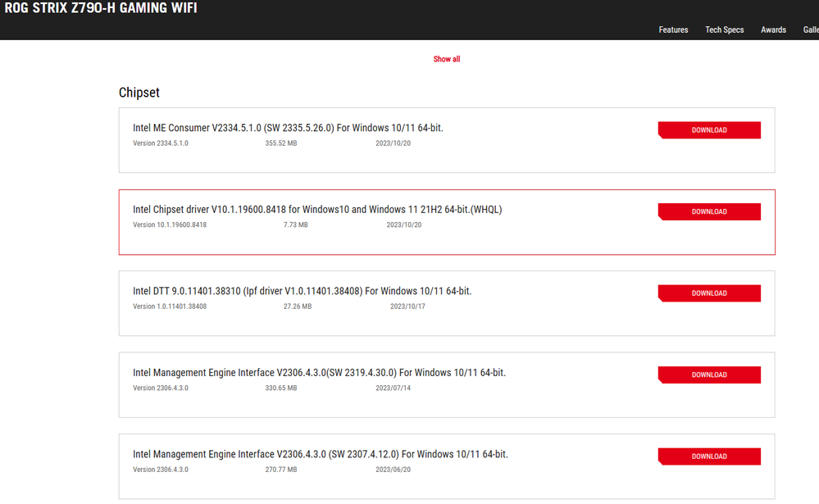This screenshot has height=504, width=819.
Task: Click the 330.65 MB file size
Action: tap(281, 388)
